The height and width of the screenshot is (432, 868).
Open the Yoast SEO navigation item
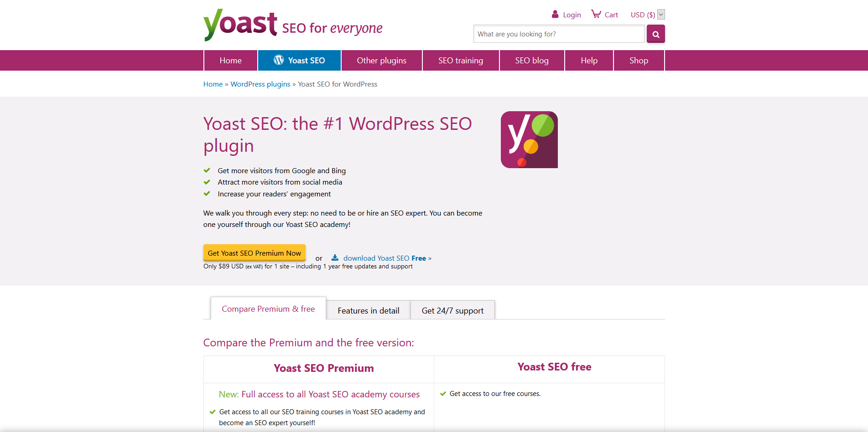tap(299, 61)
